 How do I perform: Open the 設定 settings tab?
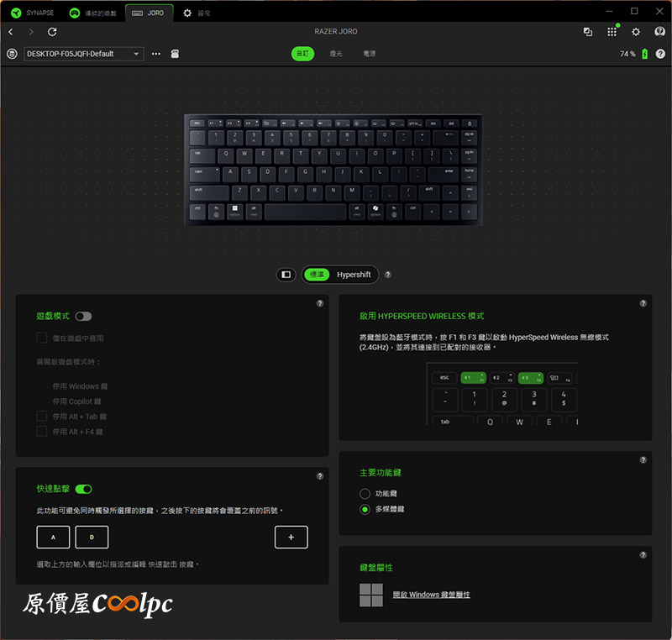(x=197, y=13)
